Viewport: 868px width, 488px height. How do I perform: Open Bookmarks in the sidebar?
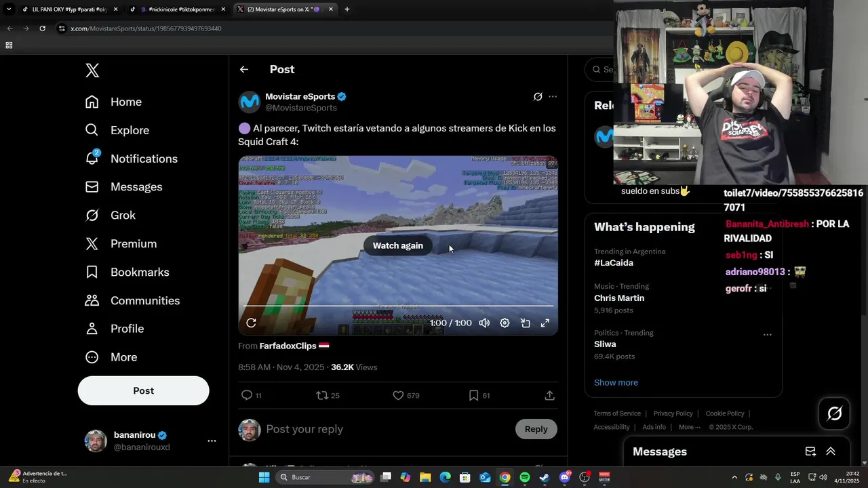pos(127,272)
